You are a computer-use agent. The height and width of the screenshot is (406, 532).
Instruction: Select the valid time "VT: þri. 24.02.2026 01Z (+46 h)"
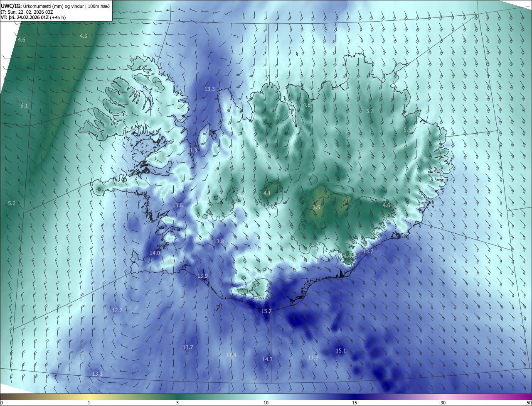coord(33,17)
